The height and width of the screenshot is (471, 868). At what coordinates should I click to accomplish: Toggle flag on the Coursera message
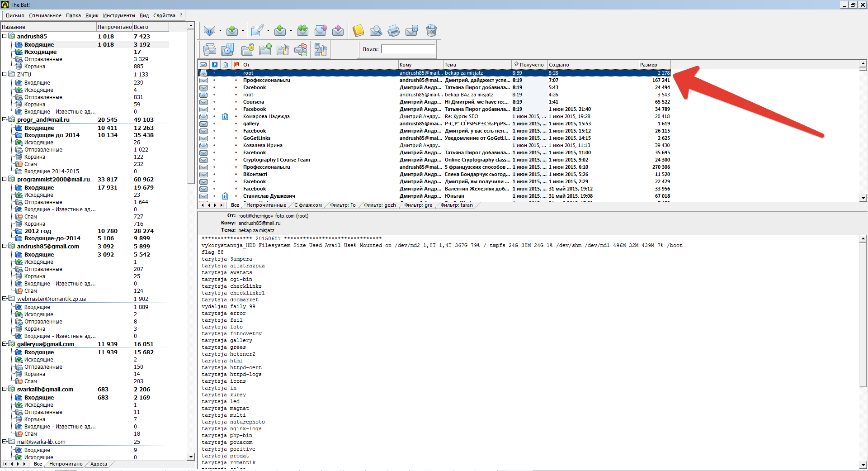pos(236,102)
